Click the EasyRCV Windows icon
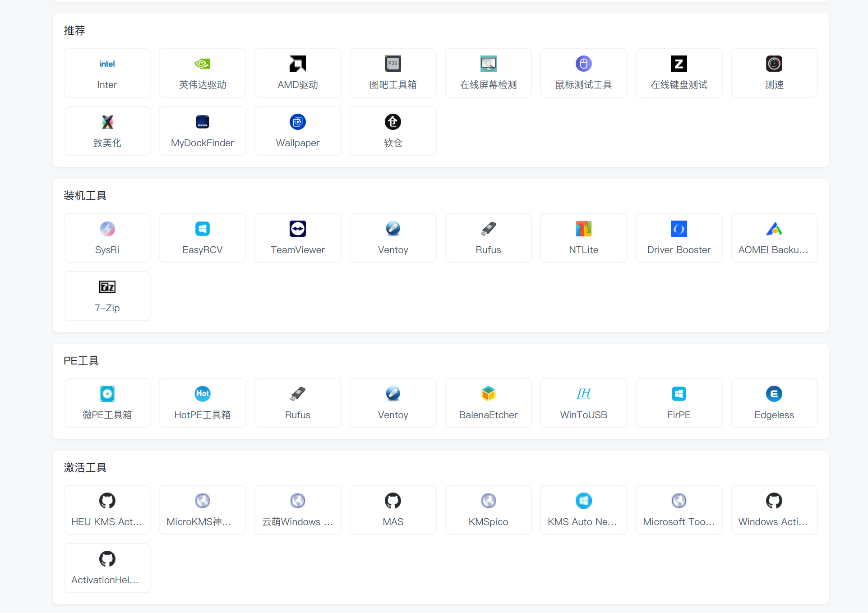Image resolution: width=868 pixels, height=613 pixels. (x=202, y=229)
